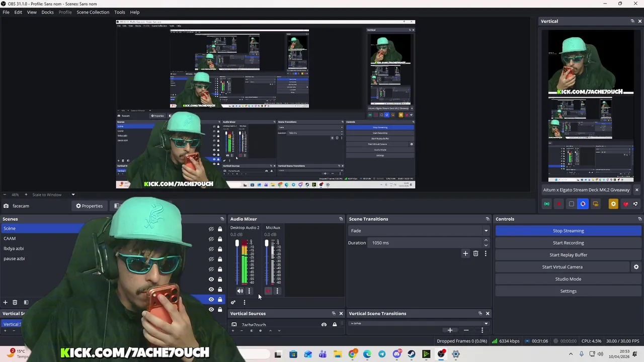Image resolution: width=644 pixels, height=362 pixels.
Task: Mute Desktop Audio 2 speaker button
Action: 240,291
